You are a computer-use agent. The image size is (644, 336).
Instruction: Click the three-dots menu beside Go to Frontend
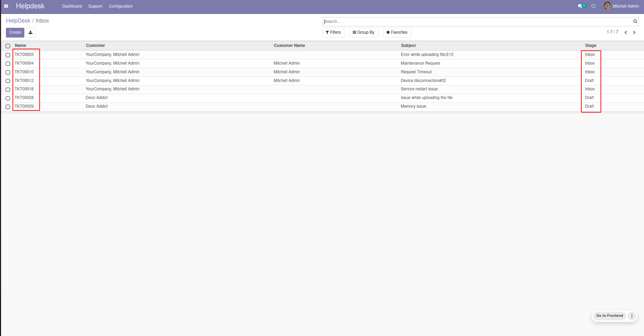tap(632, 316)
